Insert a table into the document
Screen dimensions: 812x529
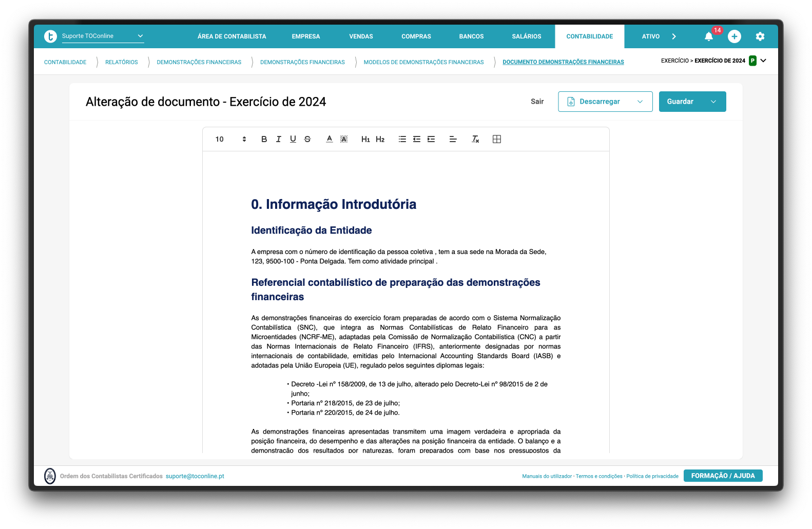497,139
